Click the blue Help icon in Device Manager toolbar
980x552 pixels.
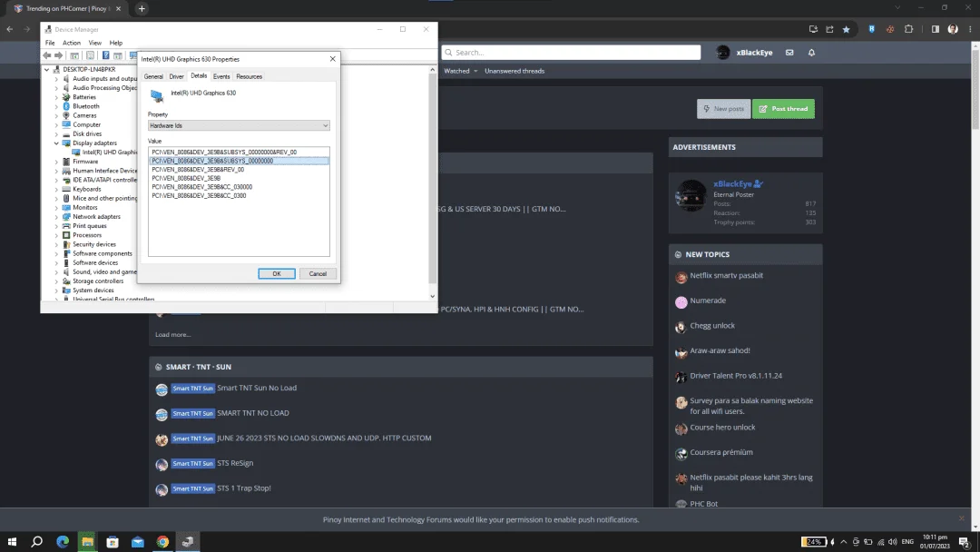[105, 55]
